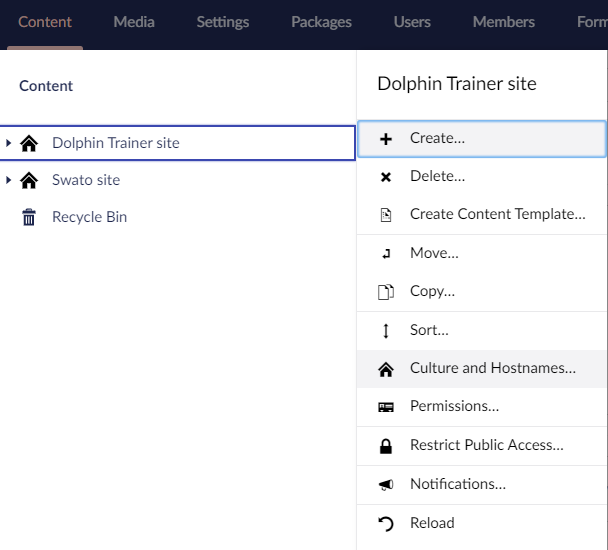Select Swato site in content tree
The height and width of the screenshot is (550, 608).
pos(86,180)
